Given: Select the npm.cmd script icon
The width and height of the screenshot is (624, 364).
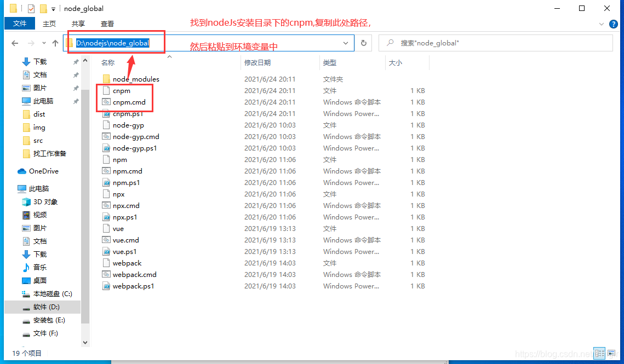Looking at the screenshot, I should pos(106,171).
